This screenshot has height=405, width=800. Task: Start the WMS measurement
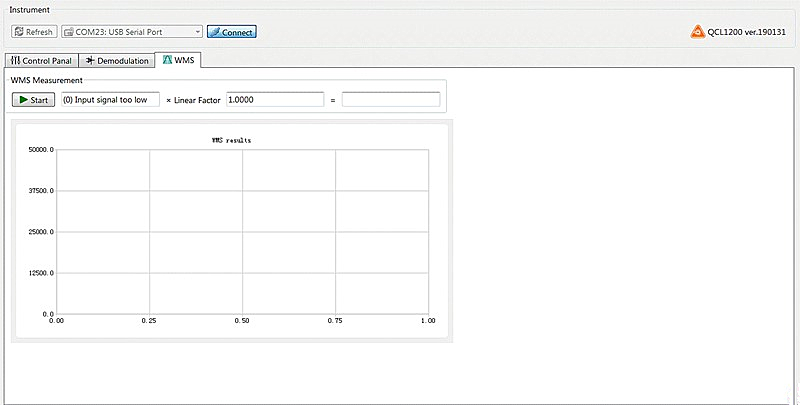(34, 100)
